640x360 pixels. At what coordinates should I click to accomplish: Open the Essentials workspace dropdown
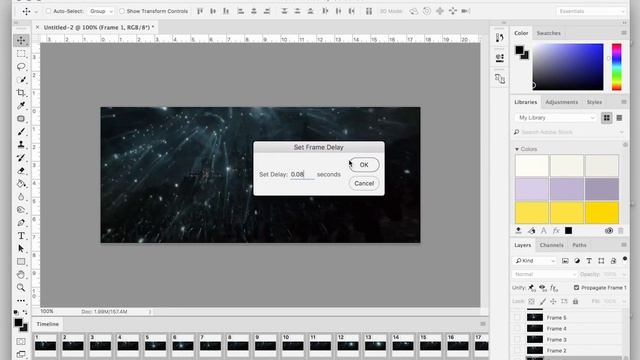click(591, 11)
